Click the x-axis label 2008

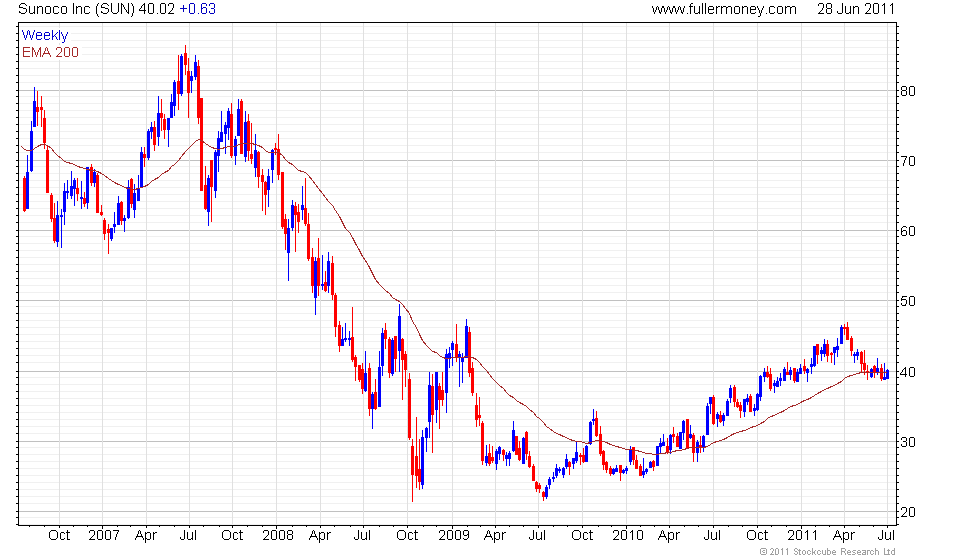pos(278,536)
